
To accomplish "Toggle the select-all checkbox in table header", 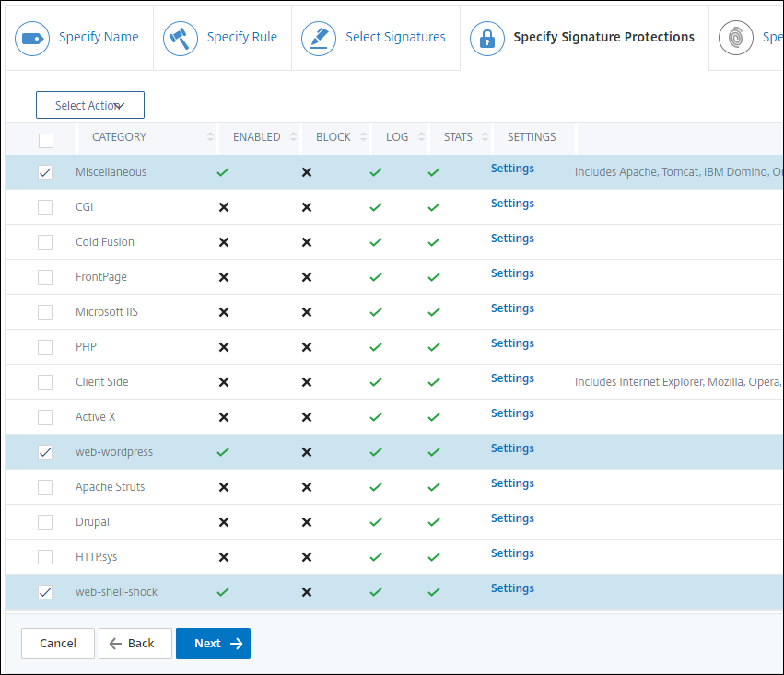I will (x=46, y=141).
